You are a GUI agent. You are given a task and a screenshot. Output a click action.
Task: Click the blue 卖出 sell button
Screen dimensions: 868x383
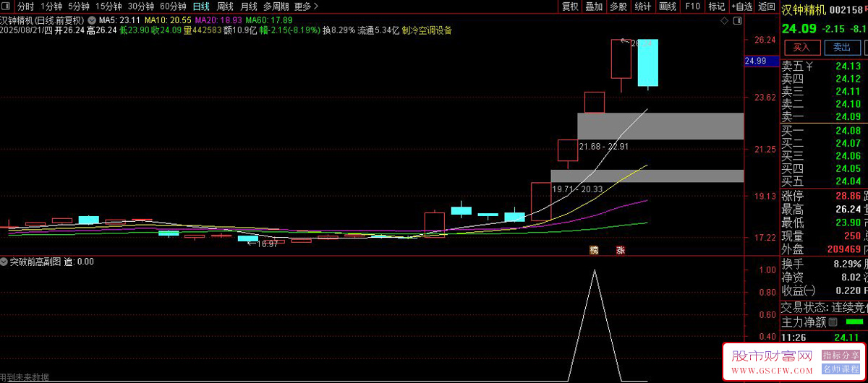[842, 48]
